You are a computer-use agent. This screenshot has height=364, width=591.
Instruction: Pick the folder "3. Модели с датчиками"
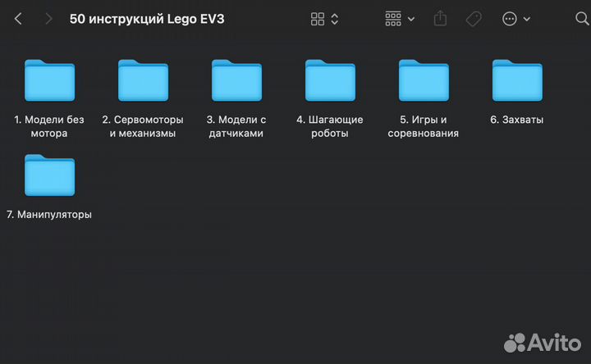(x=236, y=80)
